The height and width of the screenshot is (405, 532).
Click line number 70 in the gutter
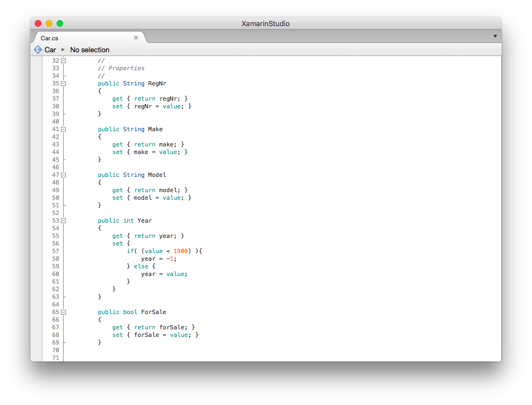(x=55, y=351)
